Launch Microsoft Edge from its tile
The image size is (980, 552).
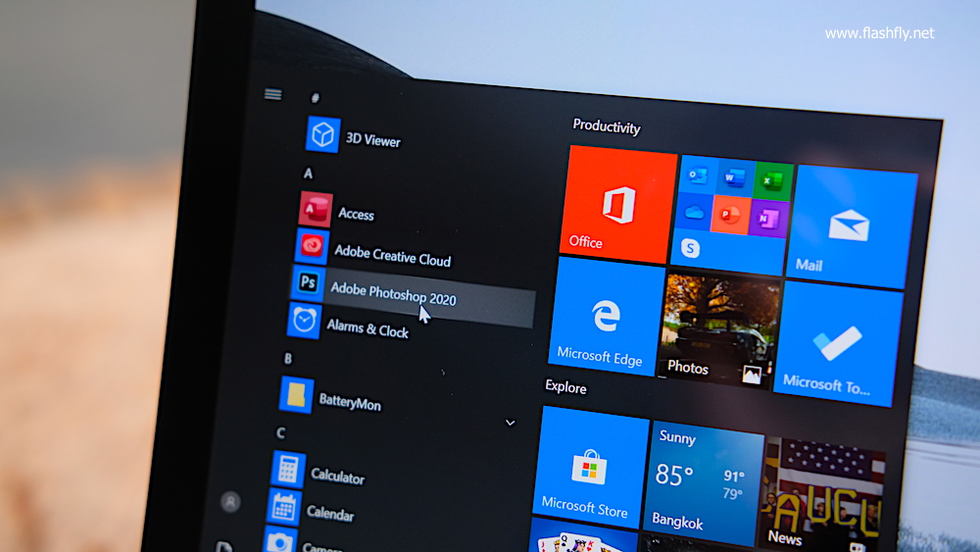(x=604, y=317)
